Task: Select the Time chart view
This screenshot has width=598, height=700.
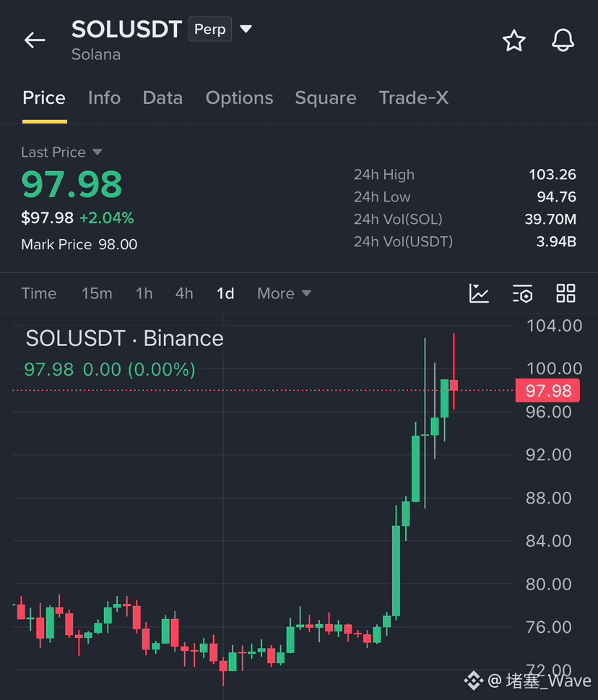Action: [39, 293]
